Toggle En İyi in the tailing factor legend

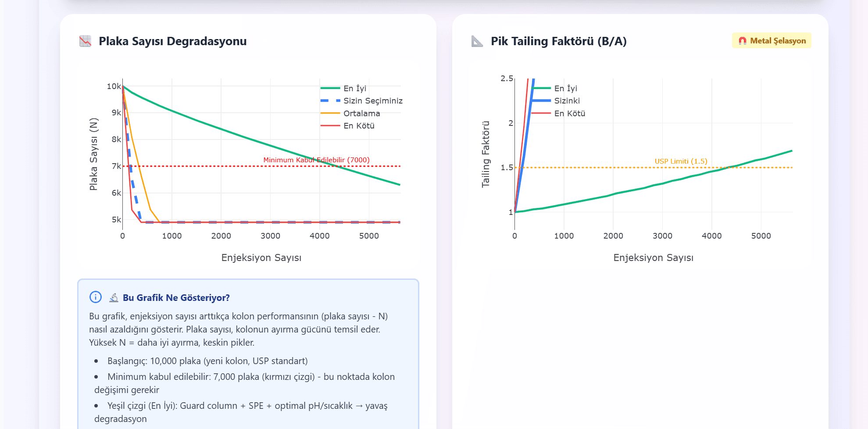565,89
